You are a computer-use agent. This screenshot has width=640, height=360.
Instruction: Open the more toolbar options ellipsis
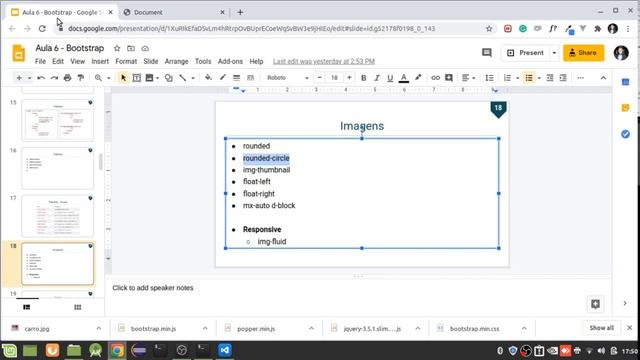[580, 78]
